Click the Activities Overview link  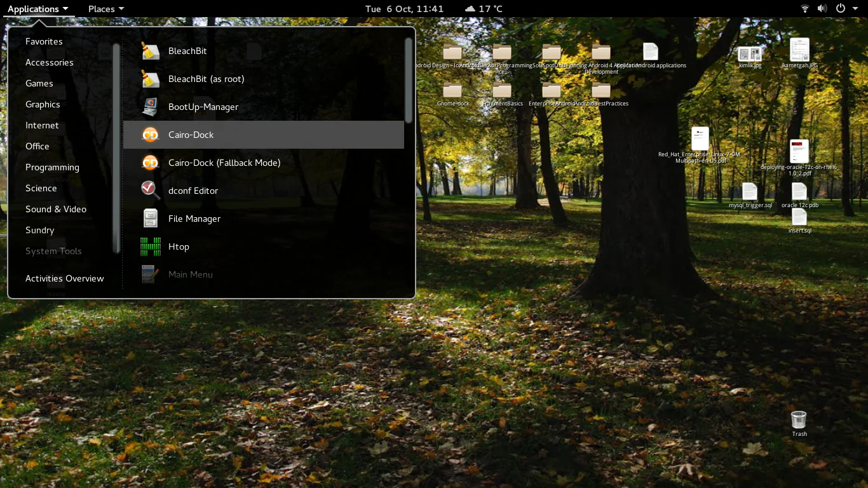click(64, 278)
